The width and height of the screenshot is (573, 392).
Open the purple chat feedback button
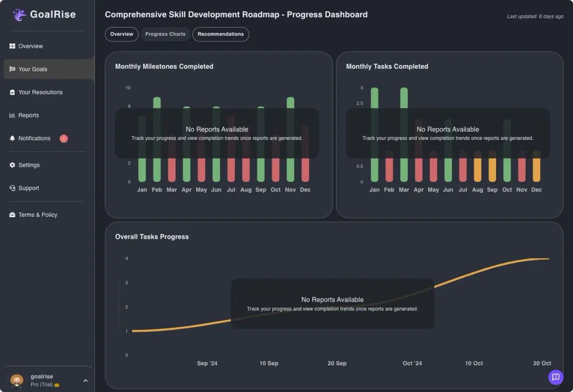pos(556,377)
